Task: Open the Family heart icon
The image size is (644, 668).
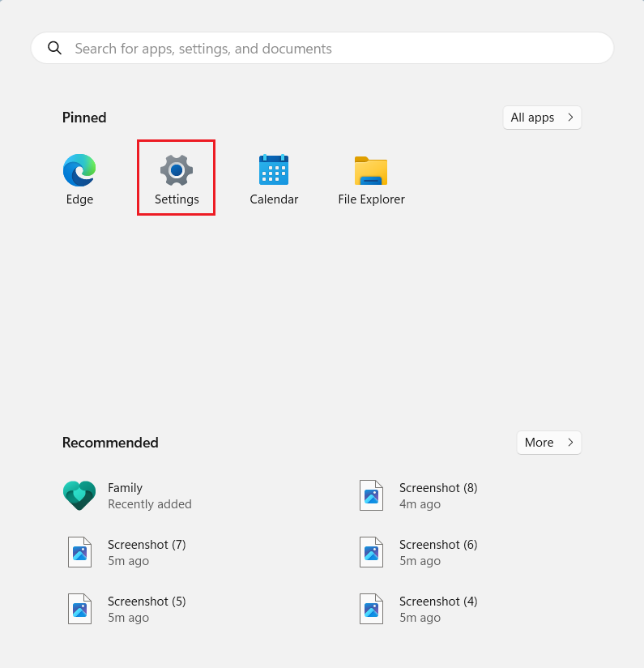Action: (79, 495)
